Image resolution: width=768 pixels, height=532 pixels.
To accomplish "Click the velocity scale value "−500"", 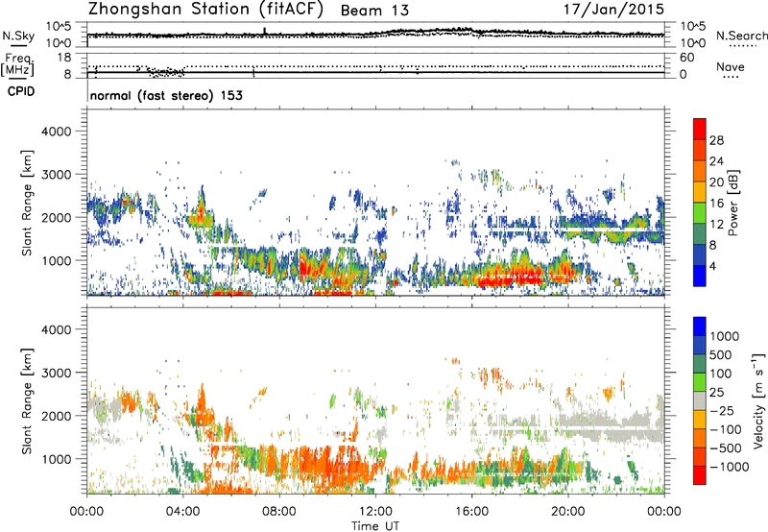I will [x=726, y=447].
